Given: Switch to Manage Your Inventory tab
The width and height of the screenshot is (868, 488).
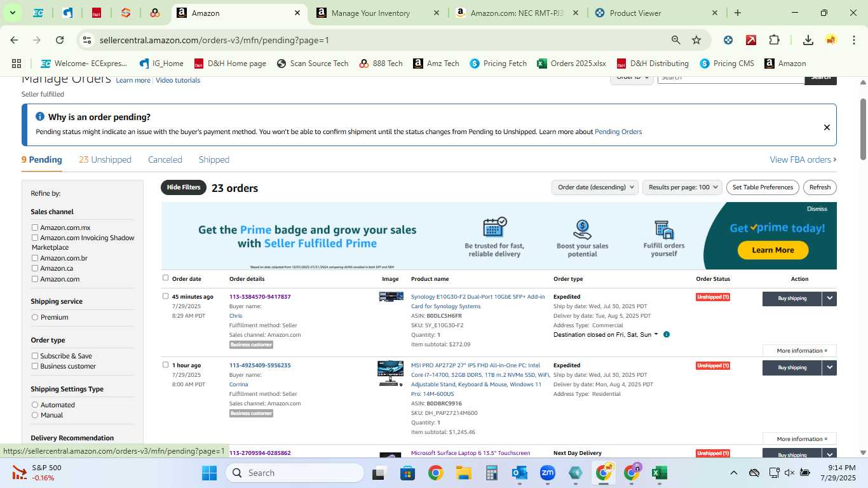Looking at the screenshot, I should (x=370, y=13).
